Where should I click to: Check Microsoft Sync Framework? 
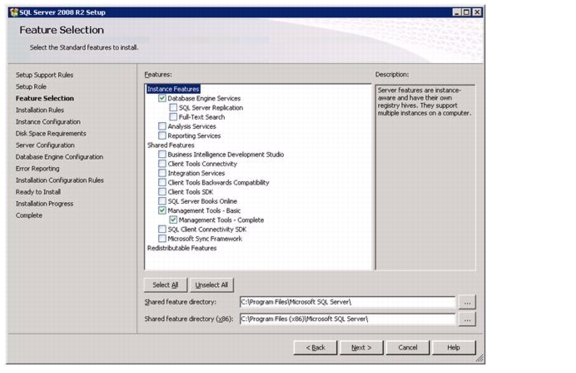(x=162, y=239)
